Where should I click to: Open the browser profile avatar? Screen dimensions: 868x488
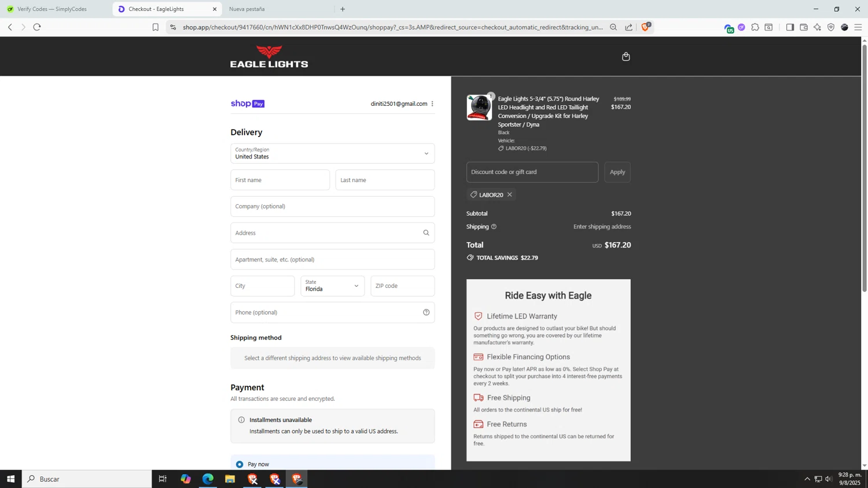(845, 27)
